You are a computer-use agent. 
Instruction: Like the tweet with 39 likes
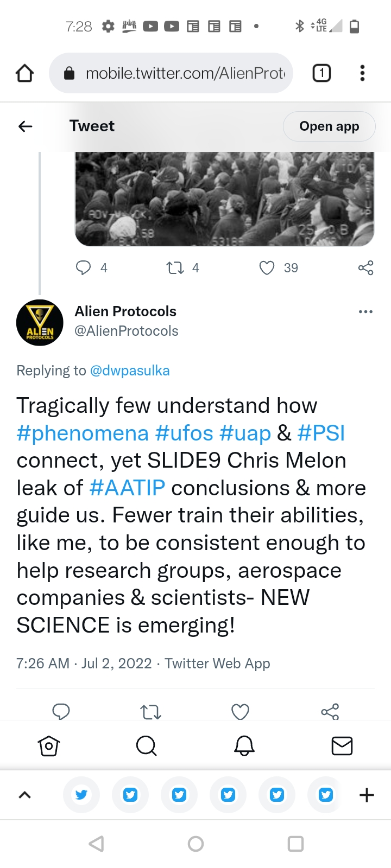[267, 268]
